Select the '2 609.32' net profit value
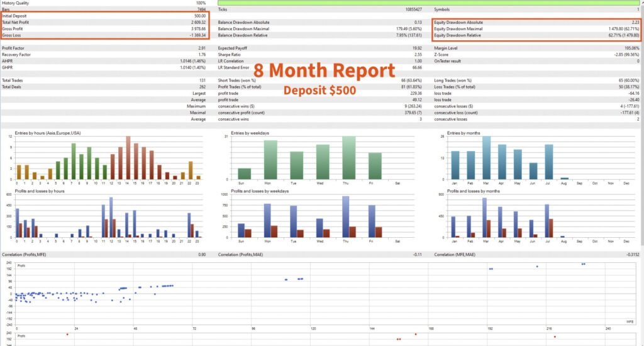 [x=198, y=23]
